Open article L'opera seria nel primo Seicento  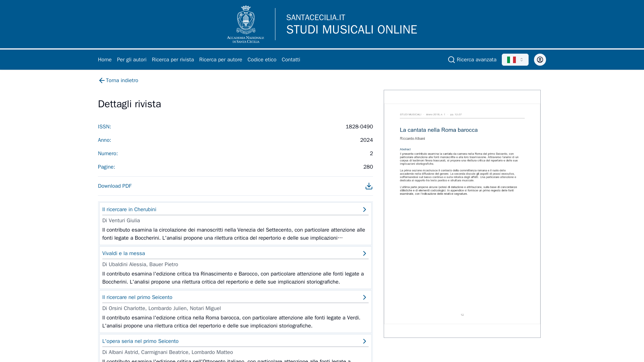pyautogui.click(x=140, y=341)
